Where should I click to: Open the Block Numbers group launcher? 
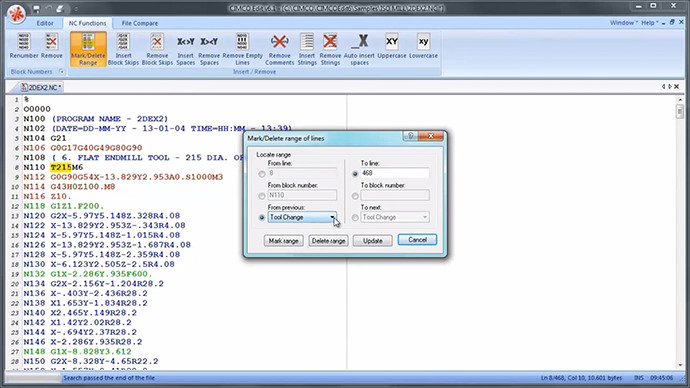(62, 71)
